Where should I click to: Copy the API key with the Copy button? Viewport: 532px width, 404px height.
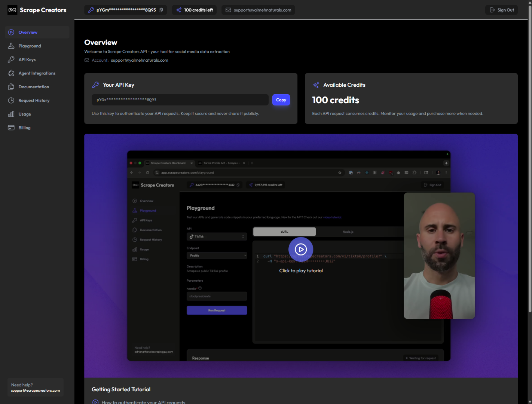pos(281,100)
